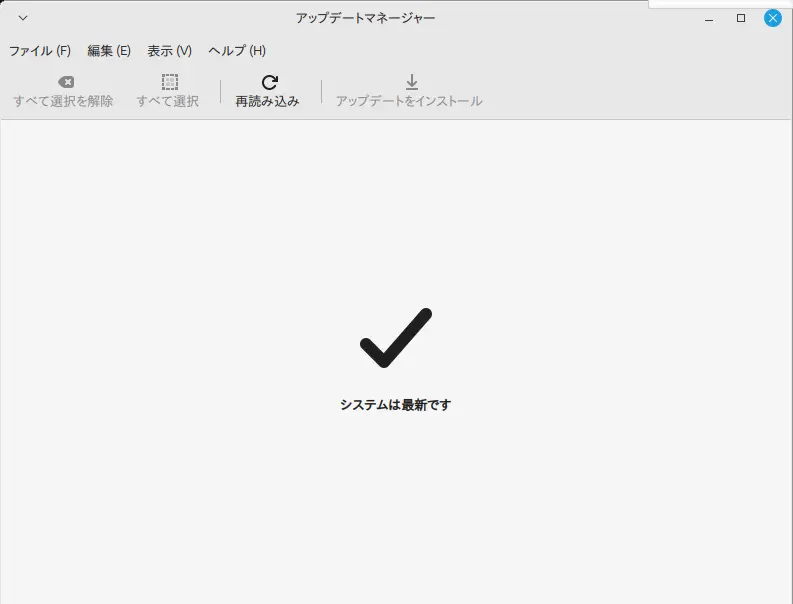Open the ヘルプ (H) menu
Screen dimensions: 793x604
click(237, 51)
